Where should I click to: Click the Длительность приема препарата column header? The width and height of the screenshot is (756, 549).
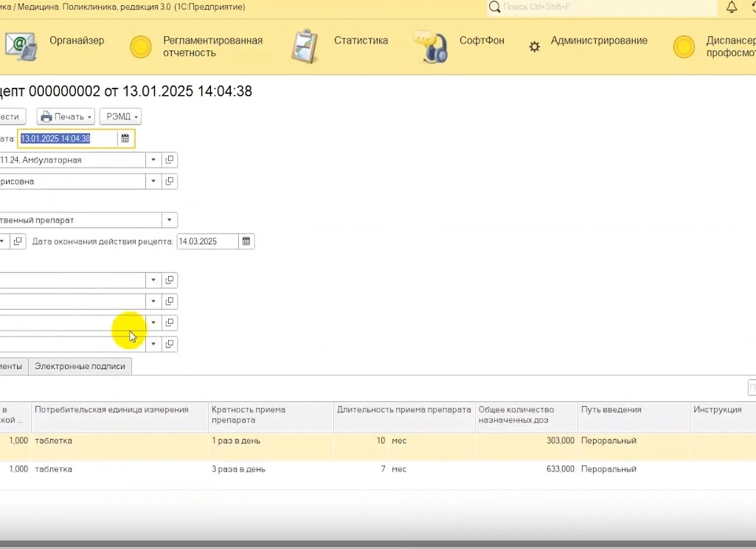tap(404, 417)
